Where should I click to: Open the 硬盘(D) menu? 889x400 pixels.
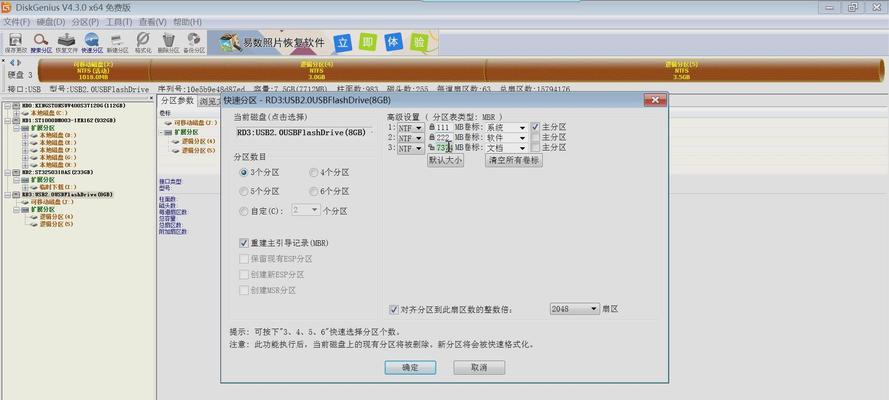51,22
